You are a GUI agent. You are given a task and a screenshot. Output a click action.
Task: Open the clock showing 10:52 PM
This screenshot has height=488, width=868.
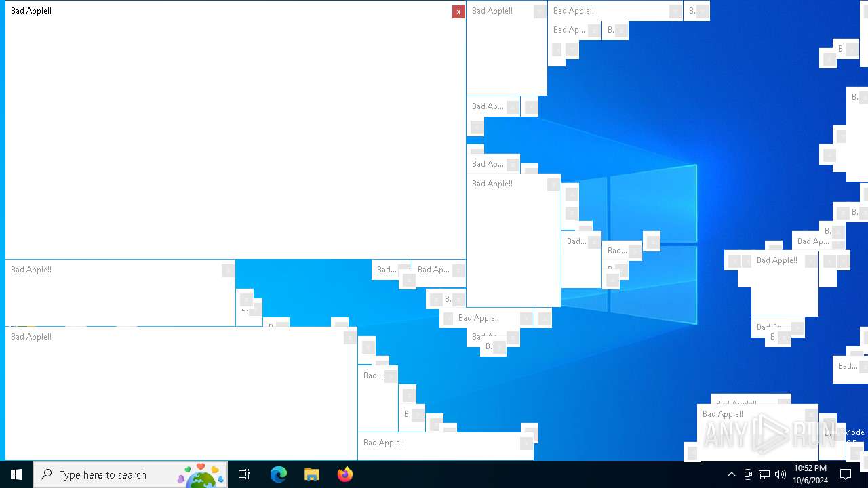point(810,474)
